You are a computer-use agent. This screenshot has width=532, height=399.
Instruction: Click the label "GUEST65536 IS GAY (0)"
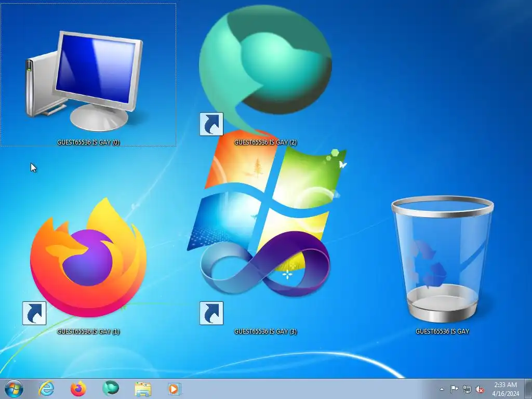point(88,142)
